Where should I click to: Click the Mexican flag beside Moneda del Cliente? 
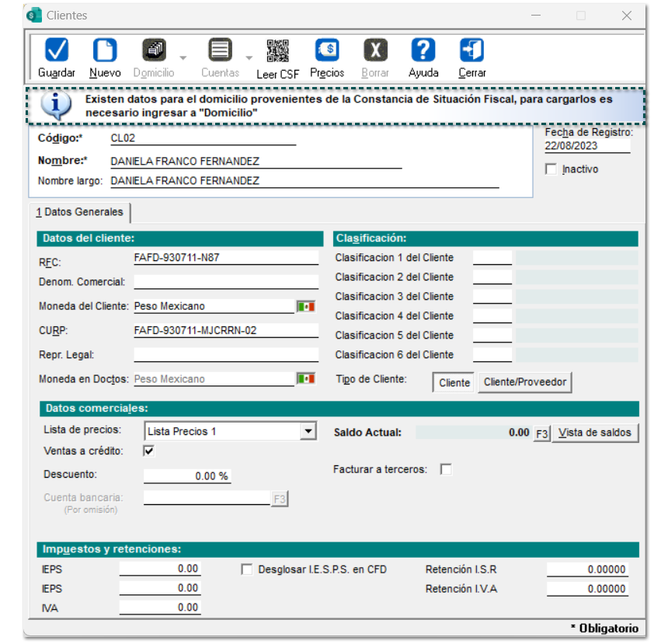(x=306, y=307)
